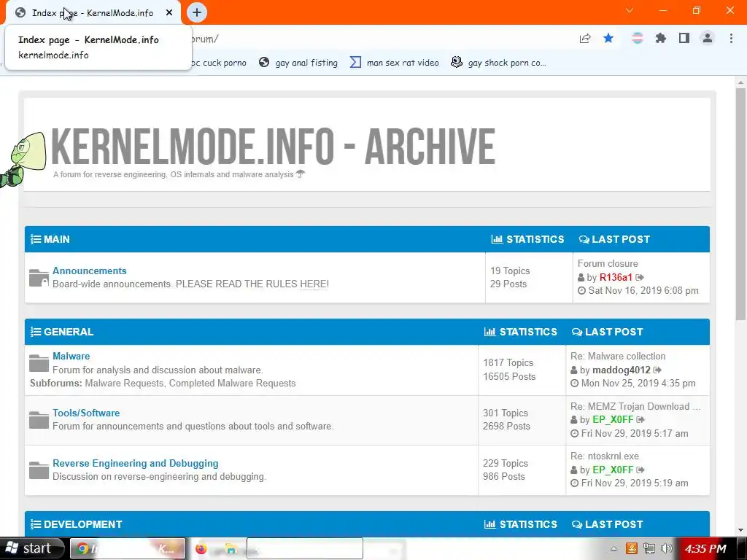This screenshot has height=560, width=747.
Task: Close the KernelMode.info browser tab
Action: [169, 13]
